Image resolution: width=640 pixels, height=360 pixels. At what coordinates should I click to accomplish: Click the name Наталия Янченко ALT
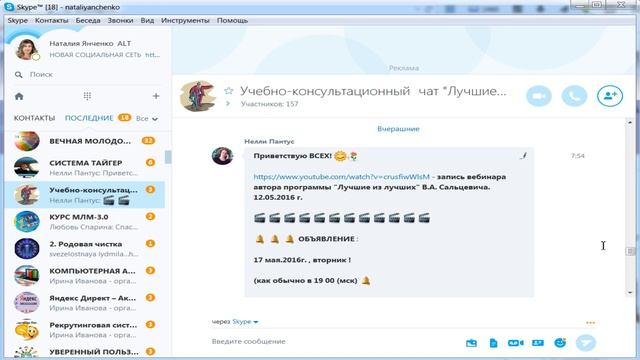(90, 44)
